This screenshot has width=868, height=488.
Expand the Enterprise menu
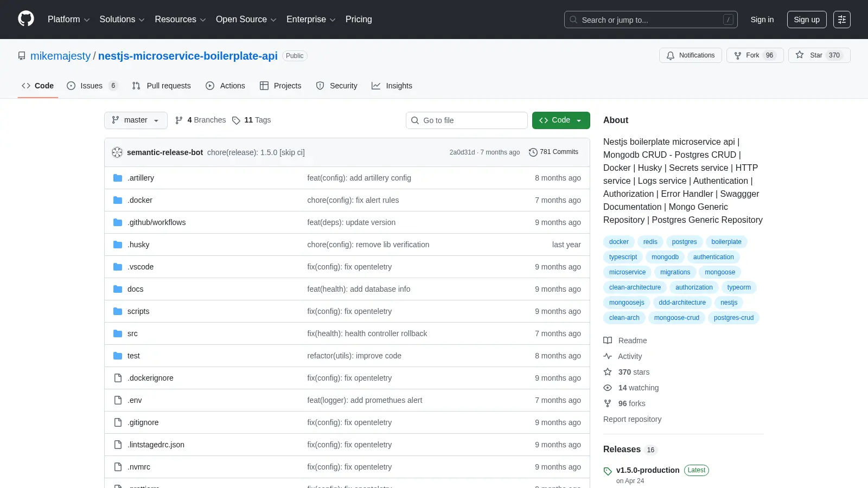311,20
